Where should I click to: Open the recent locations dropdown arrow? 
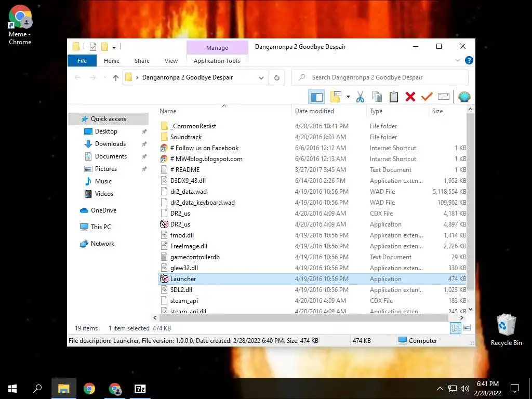click(104, 78)
